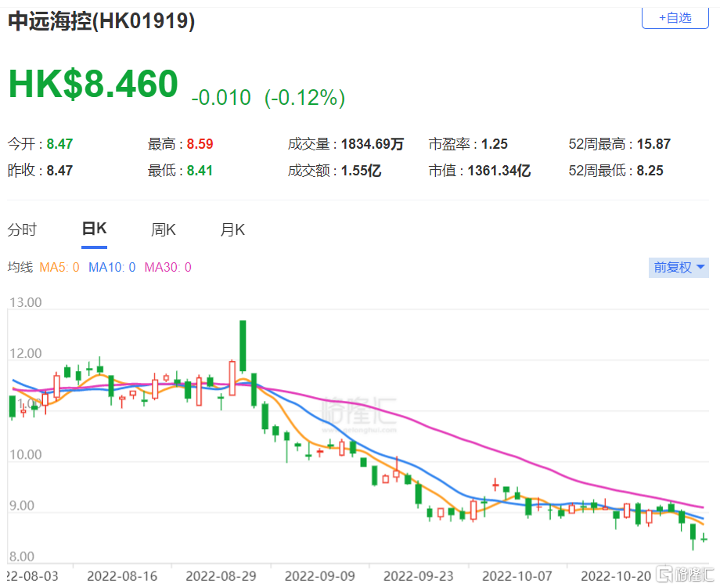Open the 月K monthly chart tab
Screen dimensions: 720x588
click(232, 229)
